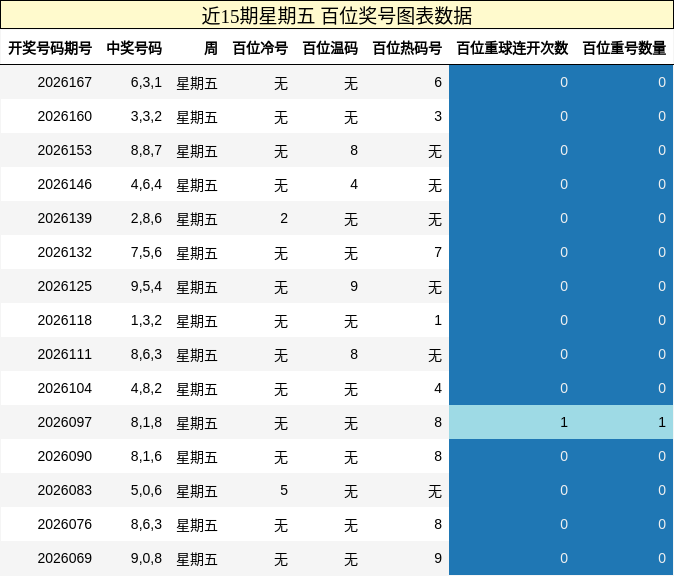The height and width of the screenshot is (576, 674).
Task: Click warm code 4 in row 2026146
Action: [x=354, y=184]
